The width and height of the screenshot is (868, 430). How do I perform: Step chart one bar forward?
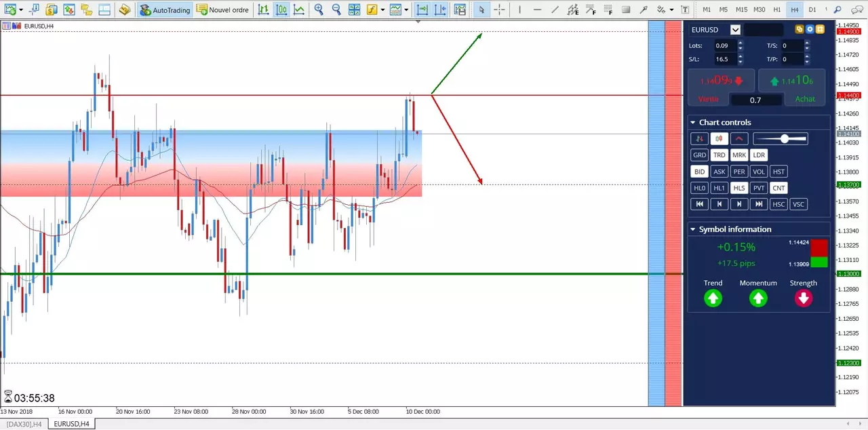739,204
